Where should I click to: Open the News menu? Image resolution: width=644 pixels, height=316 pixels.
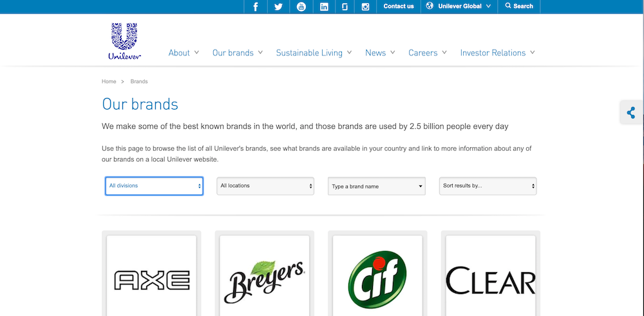pos(380,53)
